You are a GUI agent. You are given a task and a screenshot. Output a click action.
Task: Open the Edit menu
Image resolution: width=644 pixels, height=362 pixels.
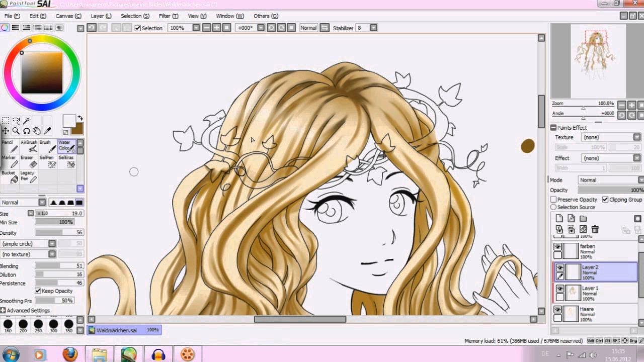38,16
